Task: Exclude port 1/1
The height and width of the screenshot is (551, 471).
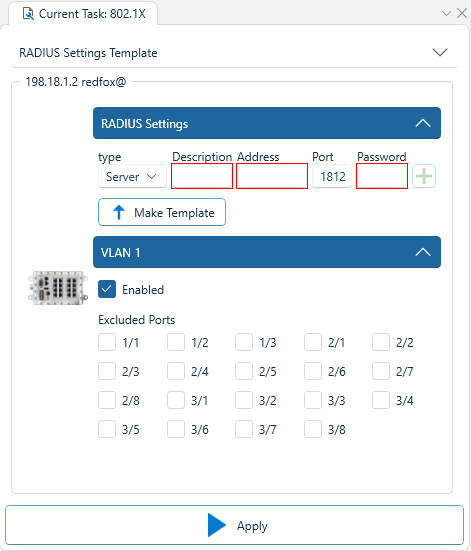Action: tap(107, 342)
